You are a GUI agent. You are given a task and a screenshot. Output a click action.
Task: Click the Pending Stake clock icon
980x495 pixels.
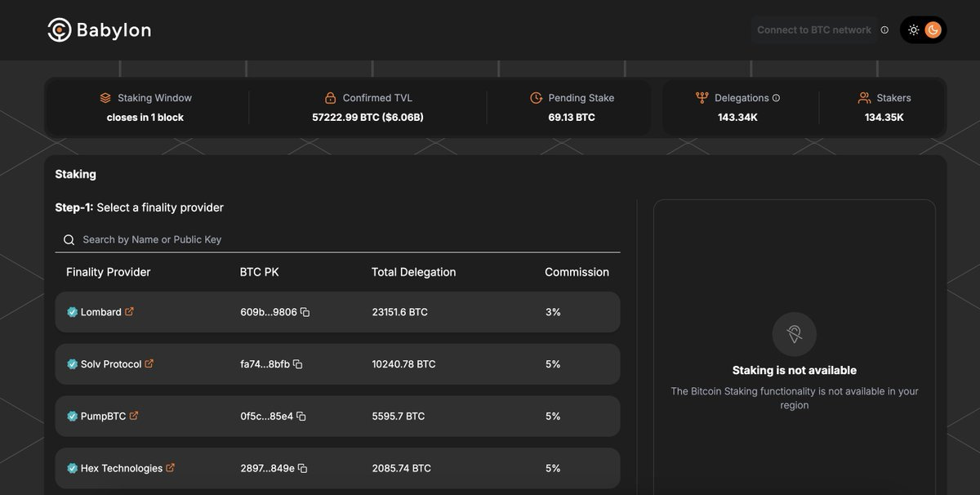click(x=537, y=98)
